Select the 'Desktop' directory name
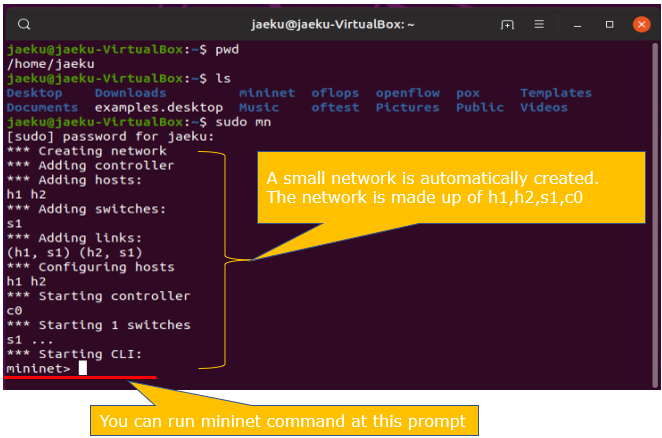This screenshot has height=438, width=662. coord(35,93)
